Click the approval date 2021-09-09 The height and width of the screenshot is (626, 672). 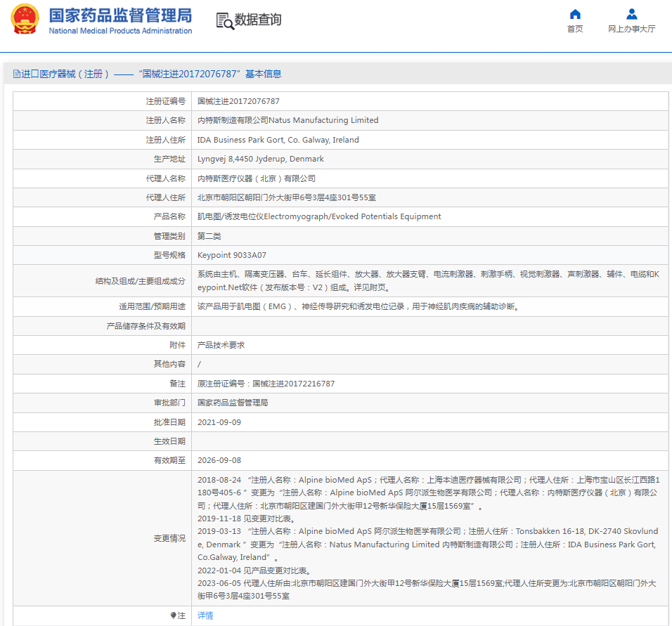point(219,422)
